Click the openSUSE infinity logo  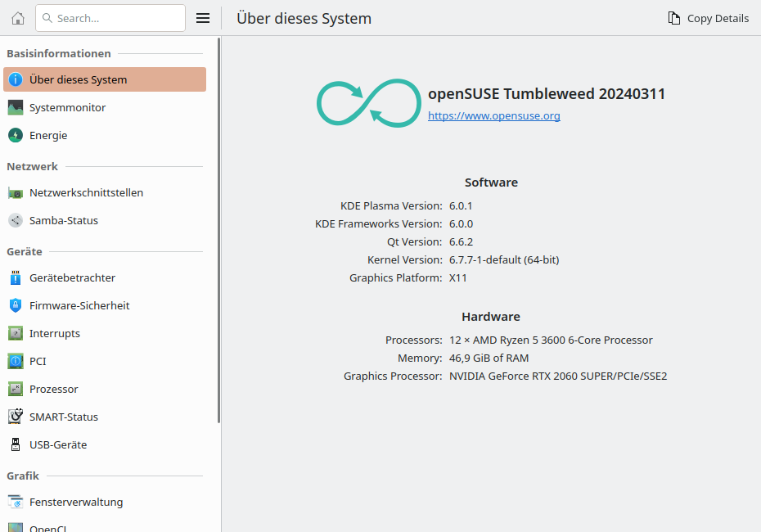point(369,103)
